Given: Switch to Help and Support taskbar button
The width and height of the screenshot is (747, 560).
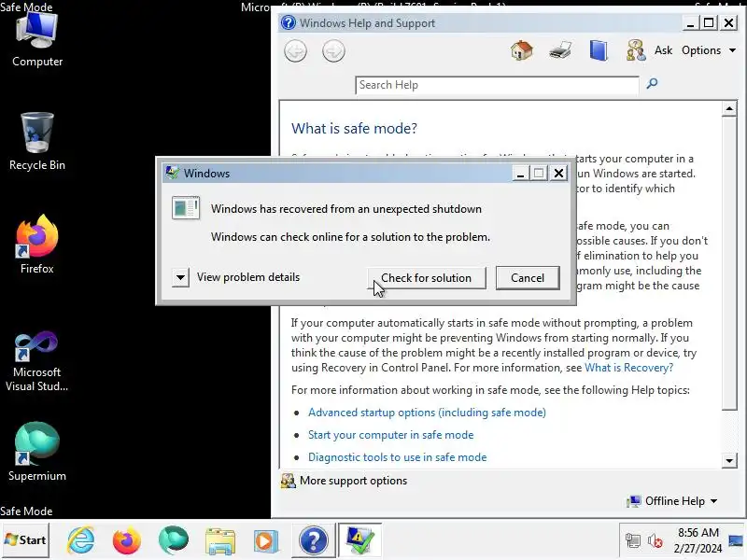Looking at the screenshot, I should coord(314,540).
